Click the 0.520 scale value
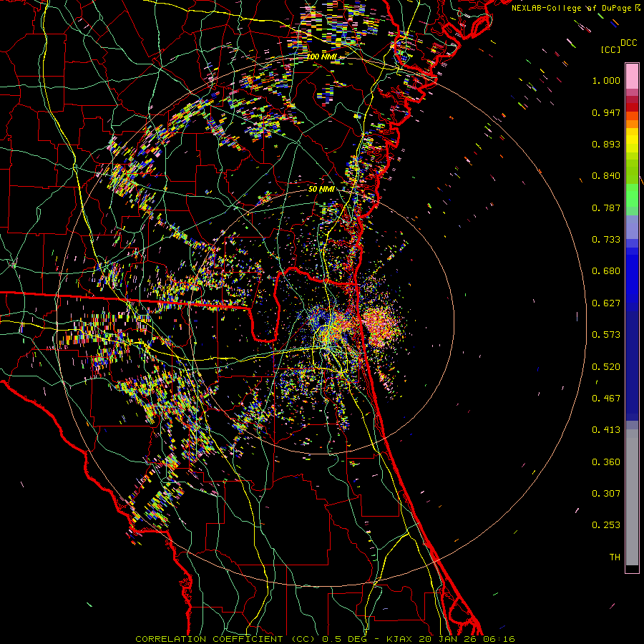The image size is (644, 644). click(606, 367)
